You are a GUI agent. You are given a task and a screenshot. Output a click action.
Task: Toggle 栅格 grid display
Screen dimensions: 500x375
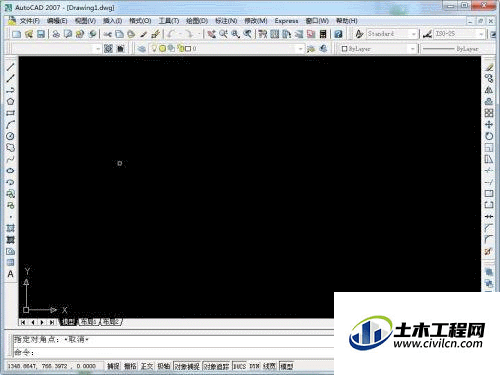tap(130, 366)
